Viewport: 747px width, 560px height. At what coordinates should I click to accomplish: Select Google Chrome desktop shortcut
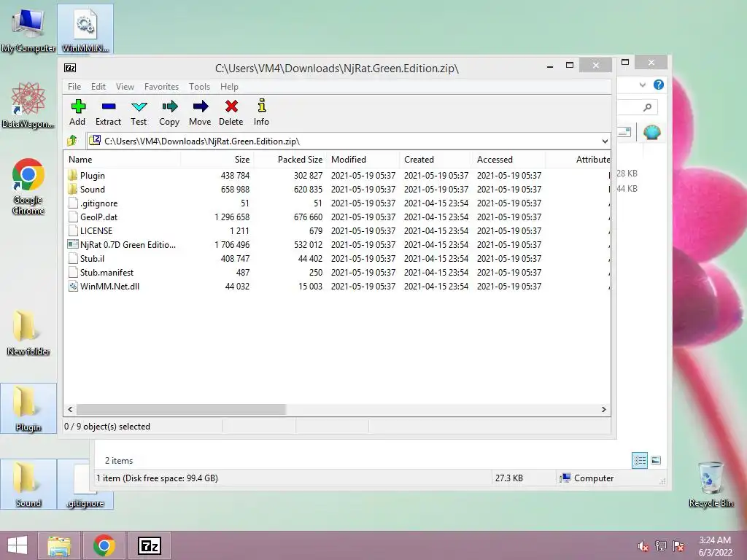28,187
